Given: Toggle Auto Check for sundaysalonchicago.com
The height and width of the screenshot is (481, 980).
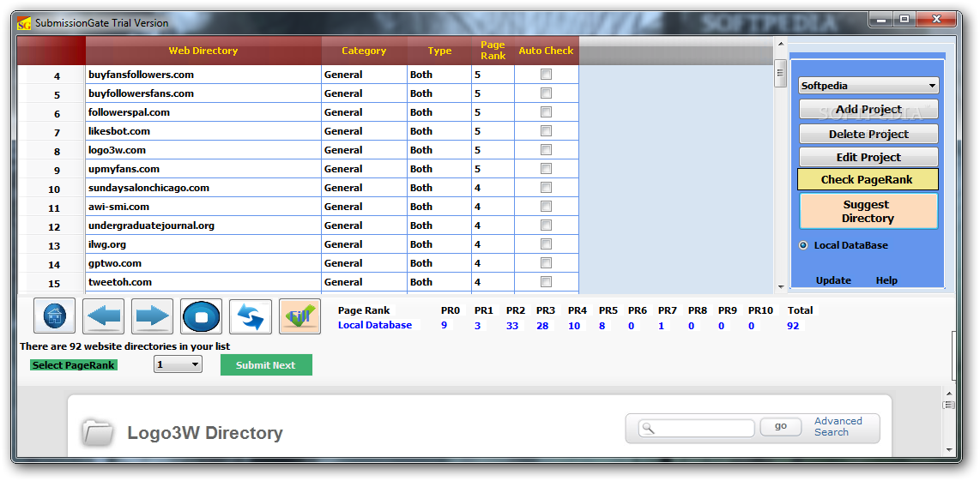Looking at the screenshot, I should click(547, 188).
